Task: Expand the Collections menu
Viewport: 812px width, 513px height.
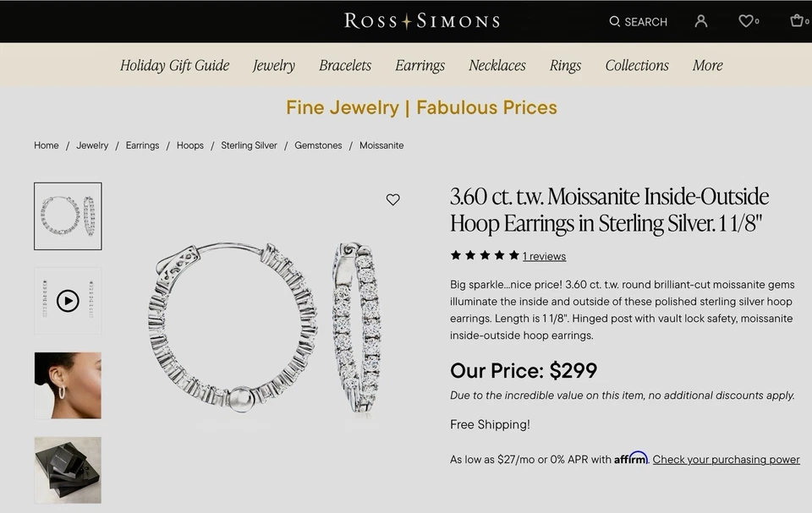Action: [x=637, y=65]
